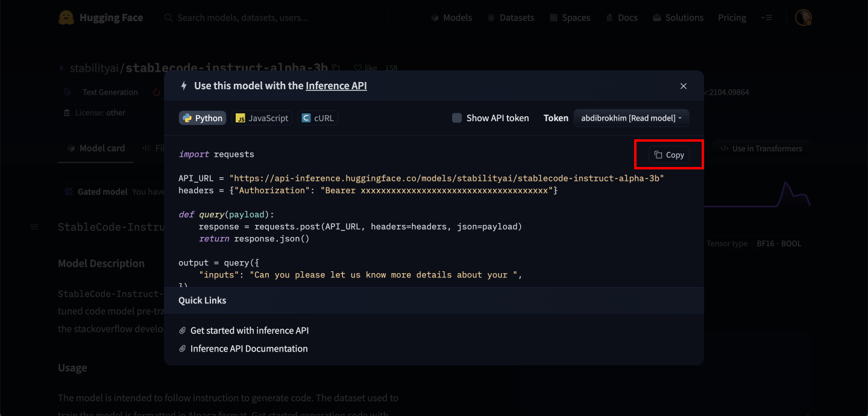Select the Python code tab
Viewport: 868px width, 416px height.
203,118
